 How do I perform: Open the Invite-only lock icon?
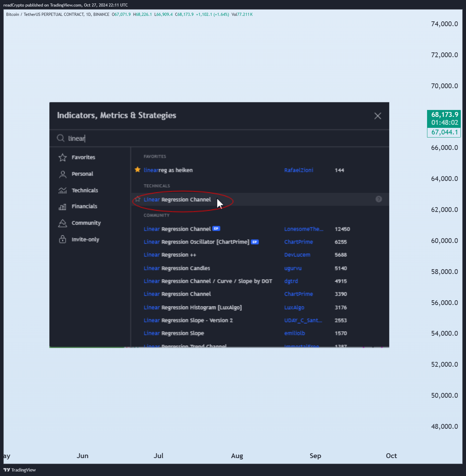click(62, 239)
